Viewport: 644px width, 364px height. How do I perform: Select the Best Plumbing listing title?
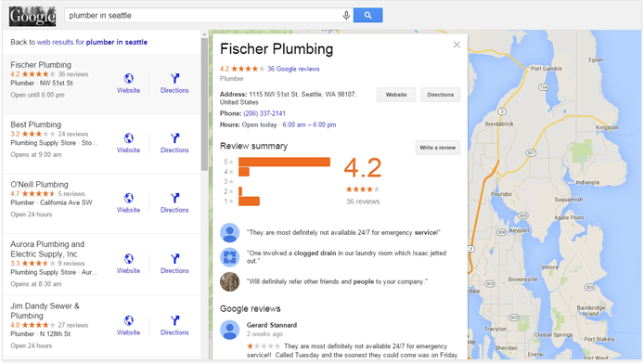pyautogui.click(x=36, y=124)
